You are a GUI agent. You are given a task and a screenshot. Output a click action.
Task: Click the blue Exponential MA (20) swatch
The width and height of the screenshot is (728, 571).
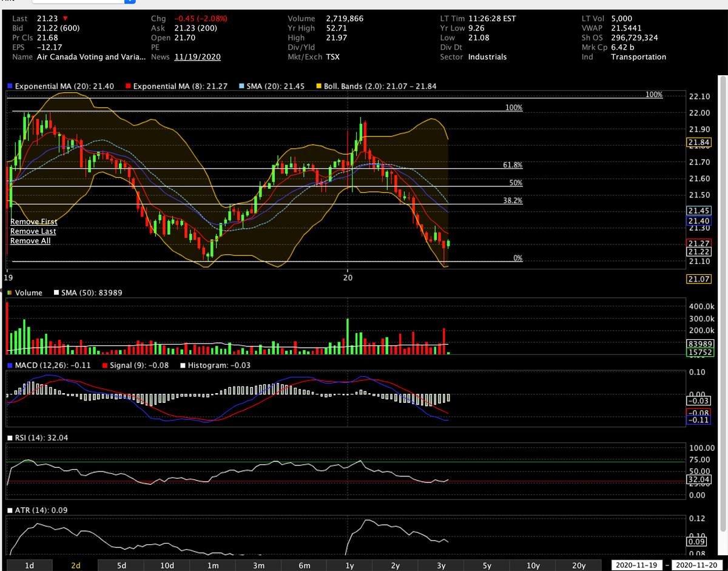9,87
